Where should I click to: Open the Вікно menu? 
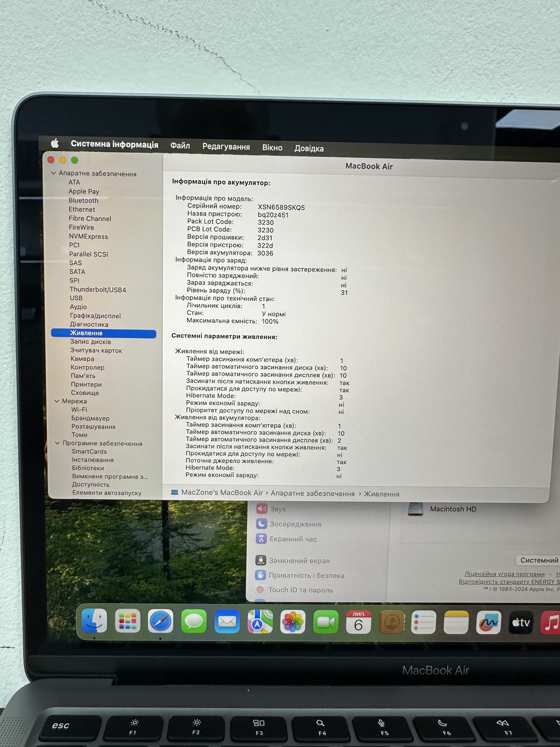point(272,148)
